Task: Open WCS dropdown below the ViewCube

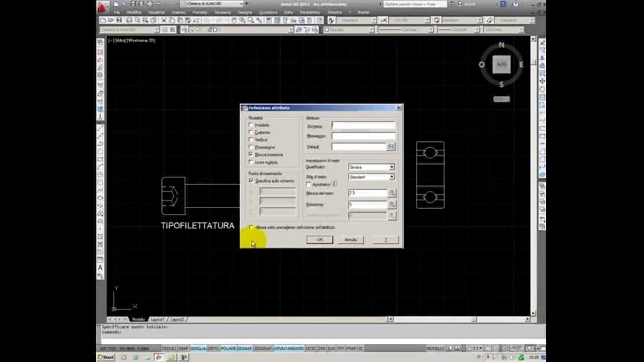Action: pos(501,99)
